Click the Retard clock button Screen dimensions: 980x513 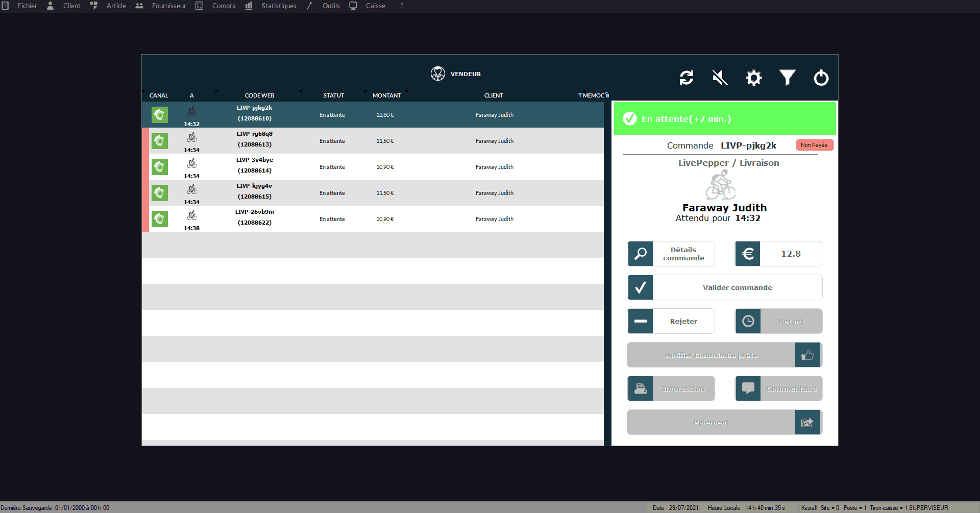778,321
